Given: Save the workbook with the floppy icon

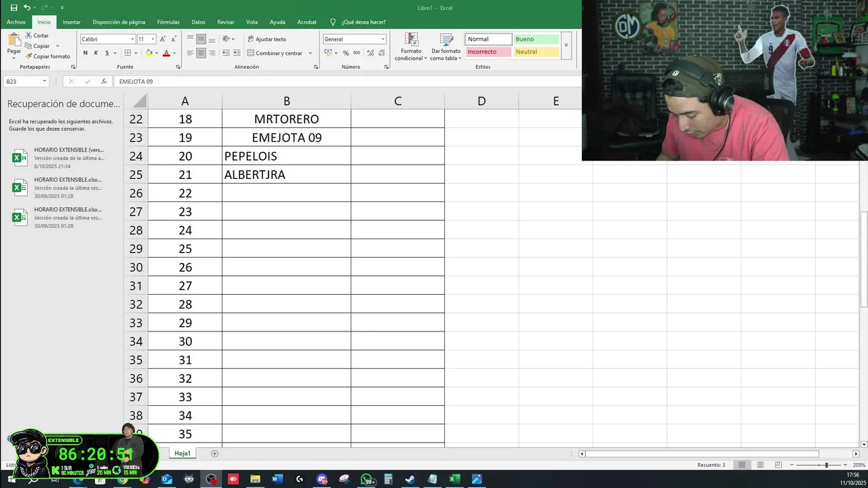Looking at the screenshot, I should (14, 7).
